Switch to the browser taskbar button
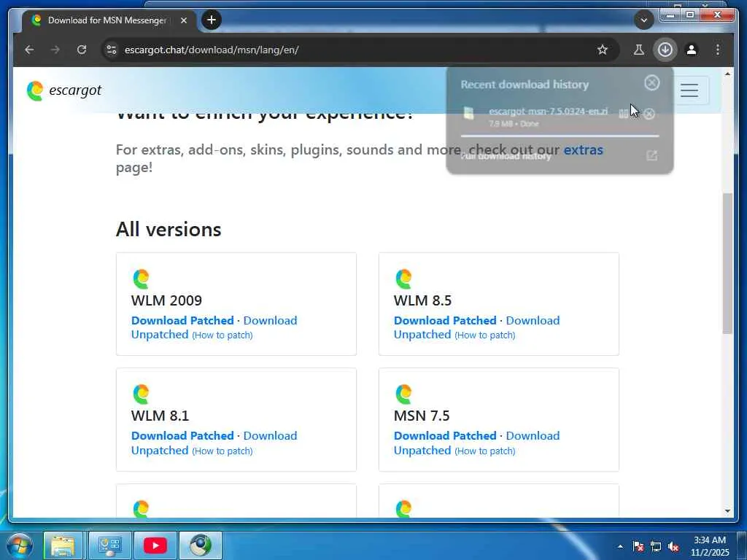The height and width of the screenshot is (560, 747). tap(201, 545)
